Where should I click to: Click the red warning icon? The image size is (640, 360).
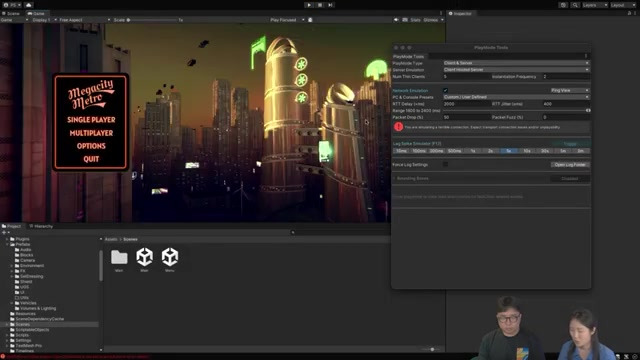[398, 127]
